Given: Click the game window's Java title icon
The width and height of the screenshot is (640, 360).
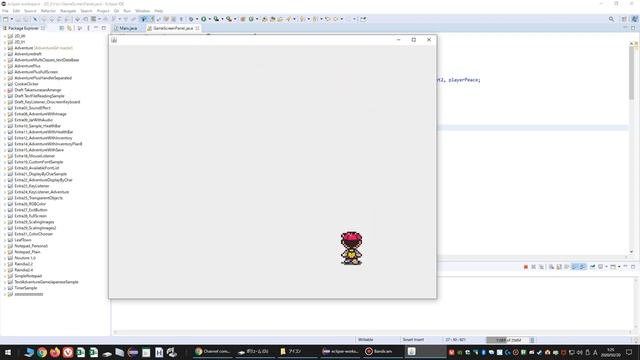Looking at the screenshot, I should 114,40.
